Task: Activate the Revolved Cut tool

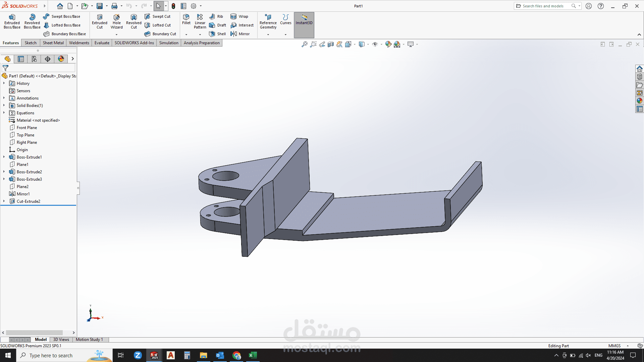Action: click(134, 21)
